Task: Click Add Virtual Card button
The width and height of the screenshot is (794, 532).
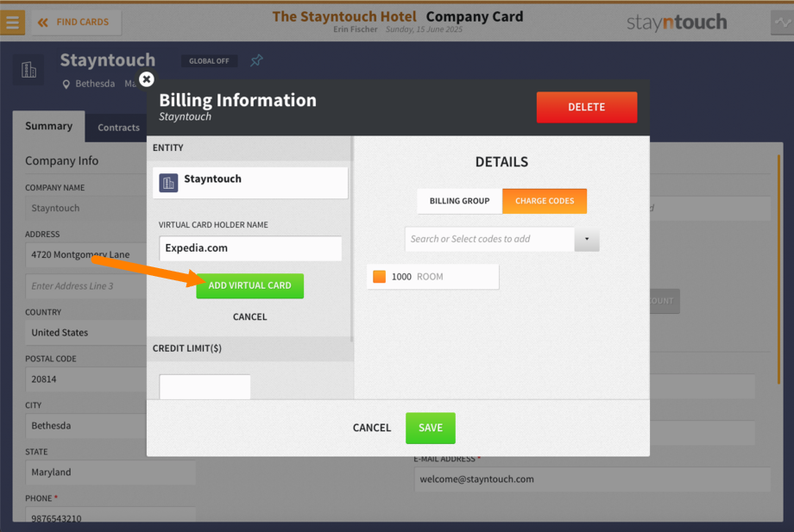Action: [249, 285]
